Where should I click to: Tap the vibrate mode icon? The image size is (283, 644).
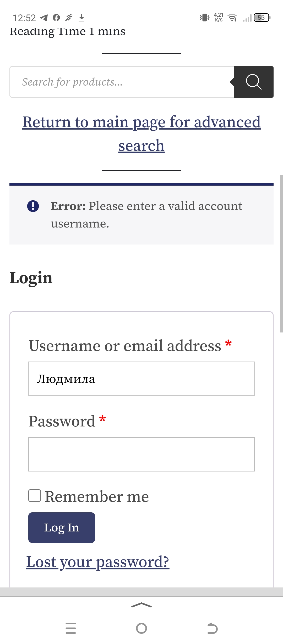click(x=204, y=18)
